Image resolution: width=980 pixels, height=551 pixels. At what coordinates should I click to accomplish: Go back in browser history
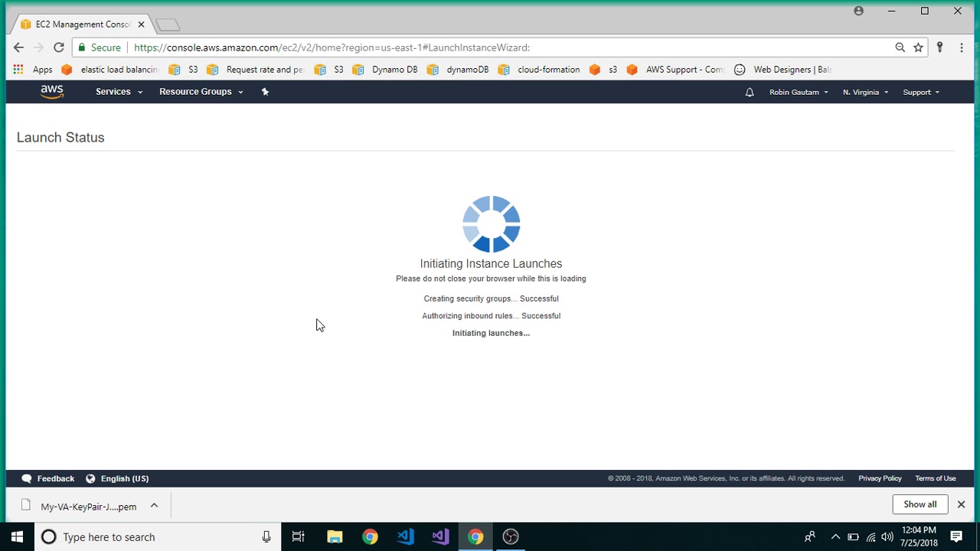pyautogui.click(x=18, y=47)
